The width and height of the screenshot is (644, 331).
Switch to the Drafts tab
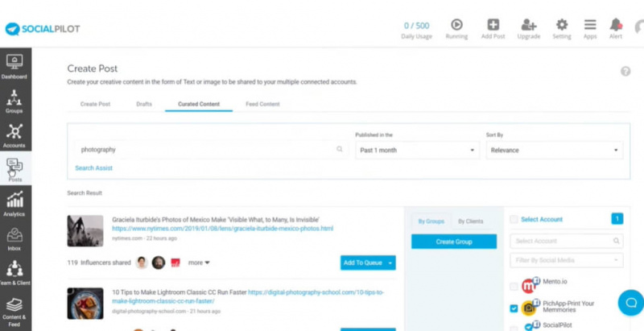tap(144, 104)
